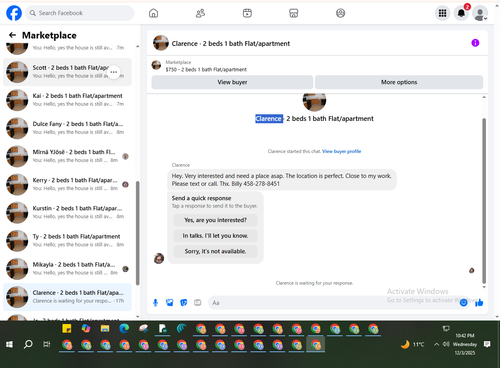This screenshot has width=500, height=368.
Task: Open Ty's conversation
Action: (67, 240)
